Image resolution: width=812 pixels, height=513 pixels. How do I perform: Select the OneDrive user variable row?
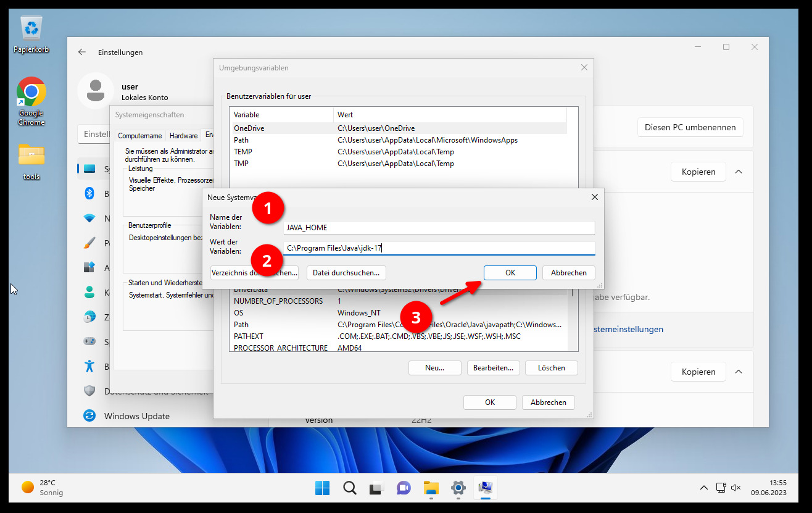tap(398, 128)
